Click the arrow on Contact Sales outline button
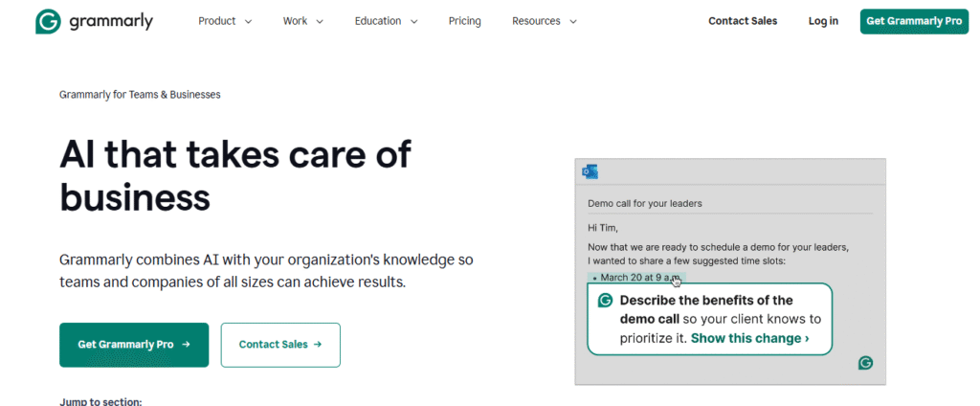Screen dimensions: 980x406 tap(317, 345)
